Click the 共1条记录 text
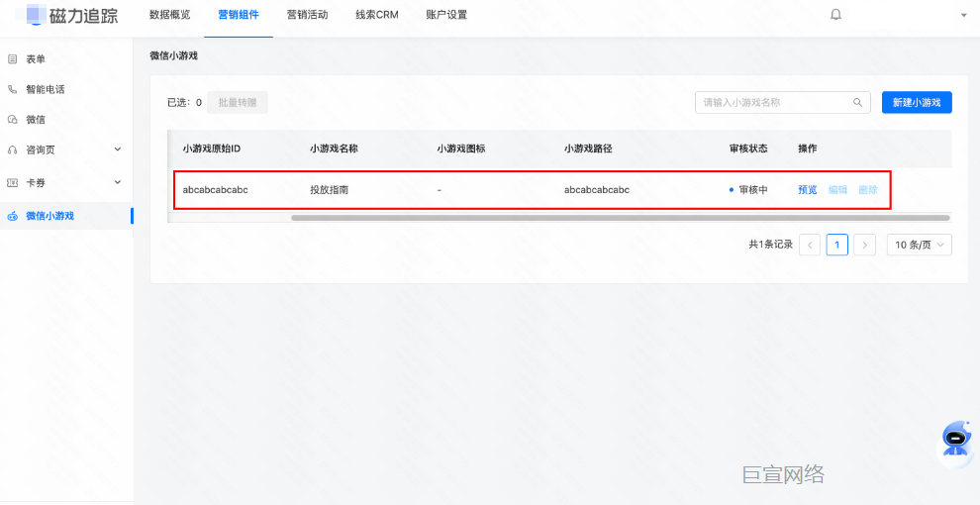The width and height of the screenshot is (980, 505). click(x=770, y=245)
